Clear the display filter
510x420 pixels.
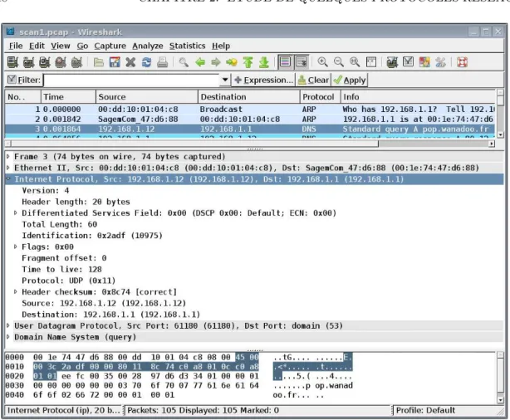click(x=313, y=80)
